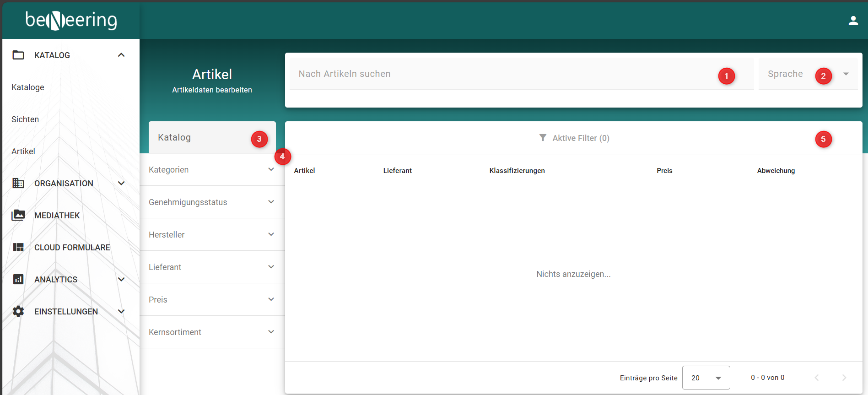Screen dimensions: 868x395
Task: Open the Einträge pro Seite dropdown
Action: point(706,378)
